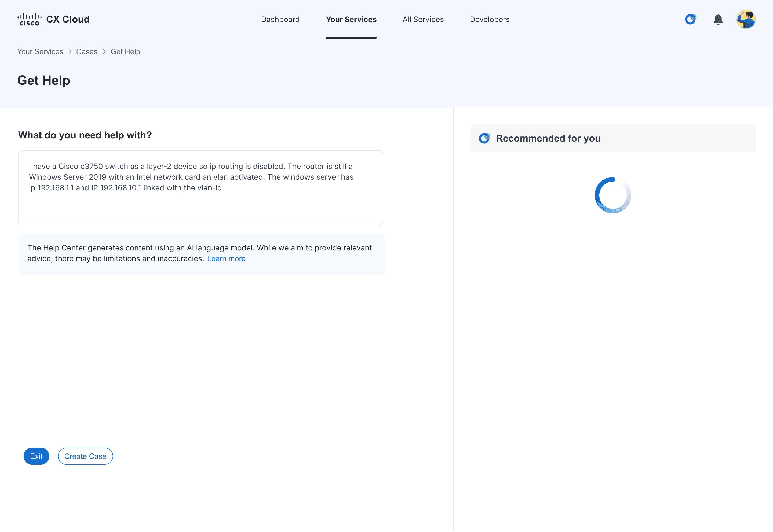
Task: Click the loading spinner in recommendations panel
Action: click(x=612, y=195)
